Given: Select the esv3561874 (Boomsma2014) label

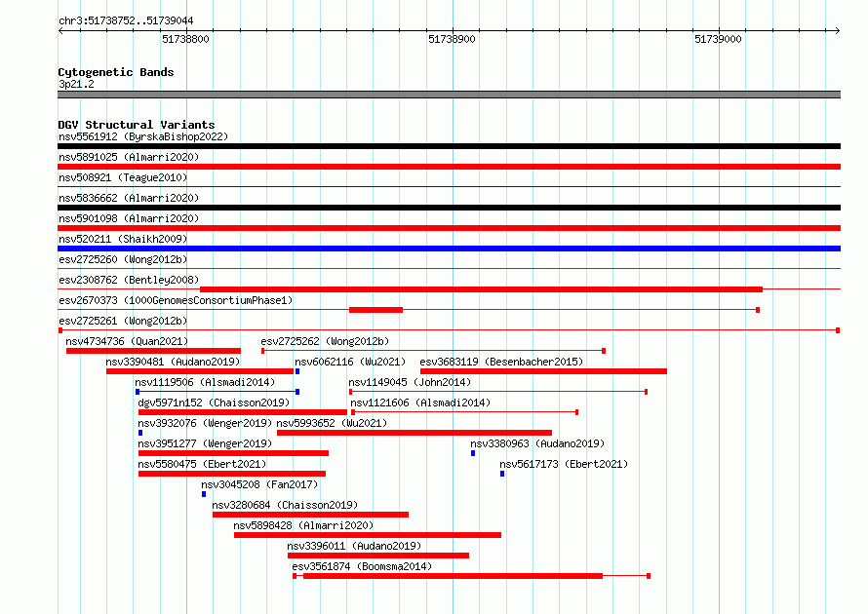Looking at the screenshot, I should [x=362, y=566].
